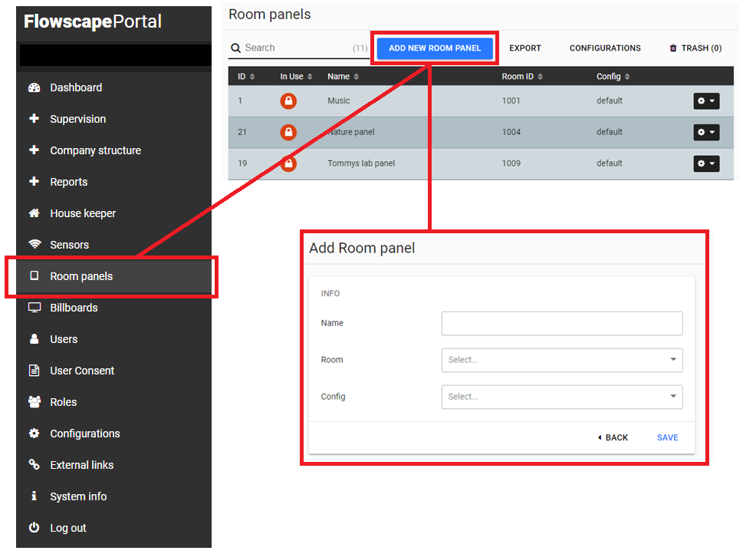Screen dimensions: 756x554
Task: Click lock icon in Nature panel row
Action: pos(288,132)
